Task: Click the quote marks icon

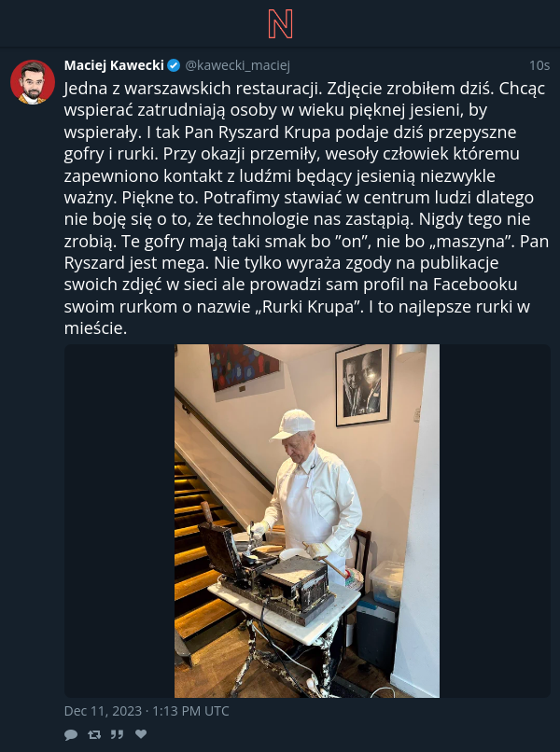Action: 118,734
